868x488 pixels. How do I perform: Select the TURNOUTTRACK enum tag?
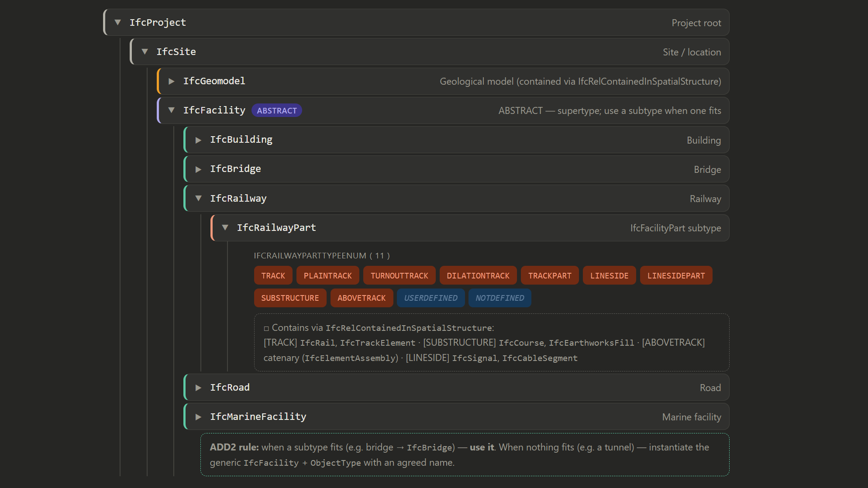pos(400,275)
